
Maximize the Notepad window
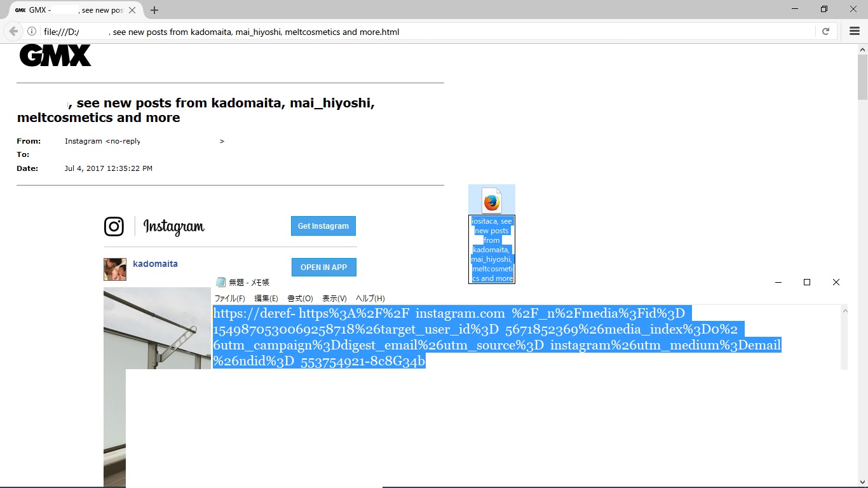[x=807, y=282]
